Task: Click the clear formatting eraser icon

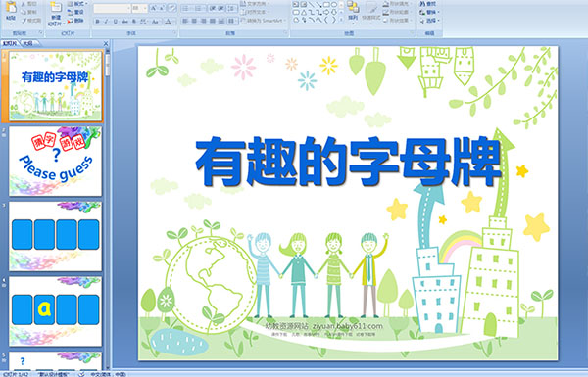Action: [x=171, y=8]
